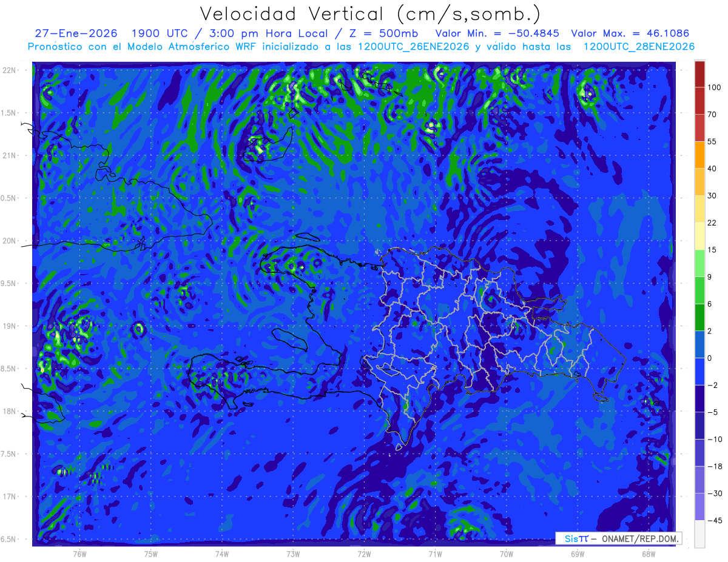This screenshot has width=728, height=562.
Task: Click the '75W' longitude axis label
Action: [151, 554]
